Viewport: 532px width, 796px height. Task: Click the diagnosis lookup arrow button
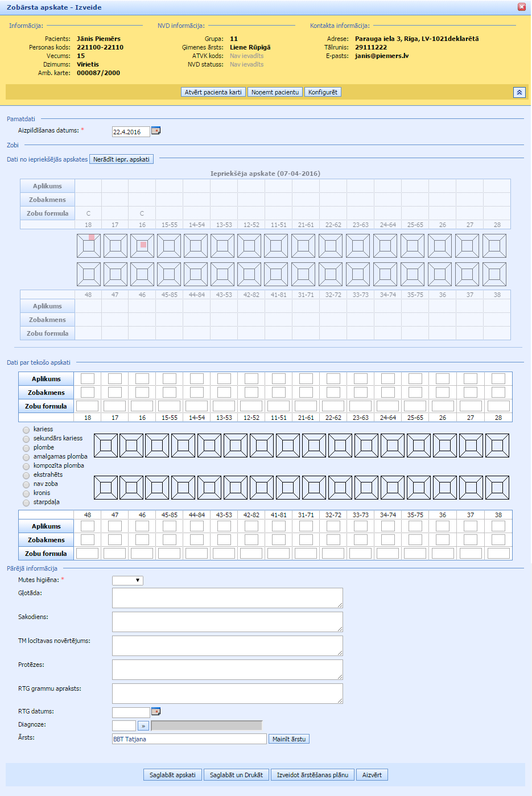pyautogui.click(x=143, y=725)
